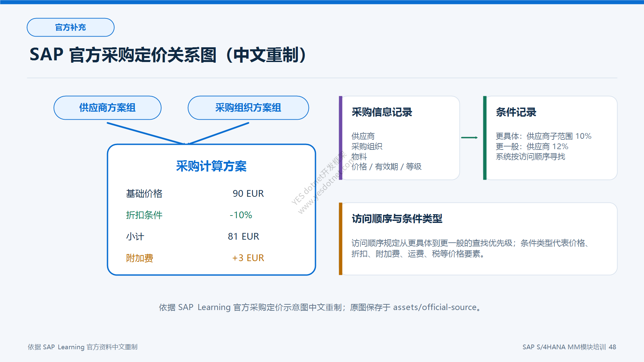
Task: Click the footer 依据 SAP Learning 官方资料中文重制
Action: tap(83, 347)
